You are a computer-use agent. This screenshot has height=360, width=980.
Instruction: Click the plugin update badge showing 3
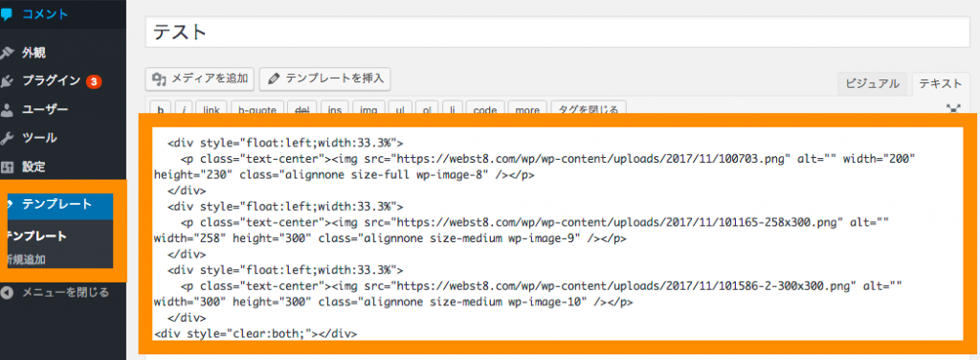(x=94, y=81)
